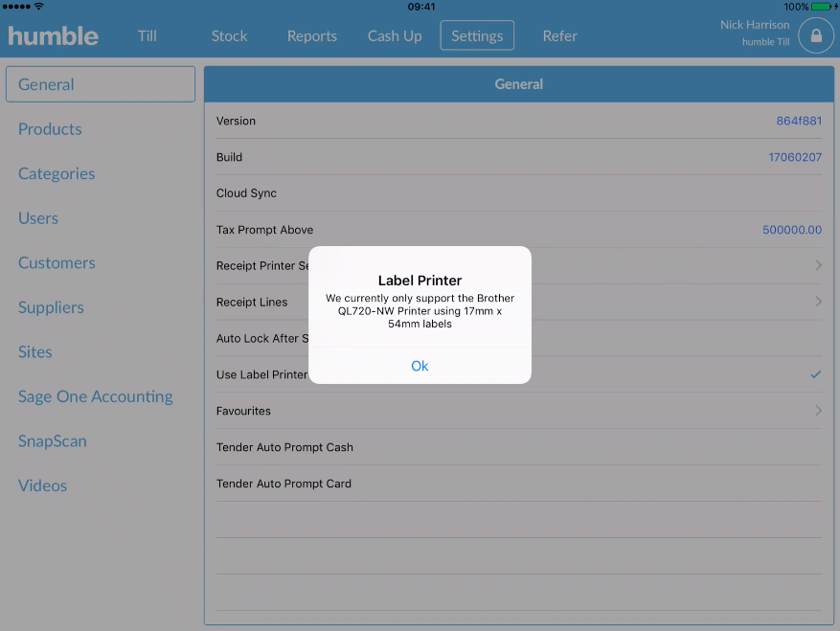The image size is (840, 631).
Task: Click the 09:41 clock in status bar
Action: 421,7
